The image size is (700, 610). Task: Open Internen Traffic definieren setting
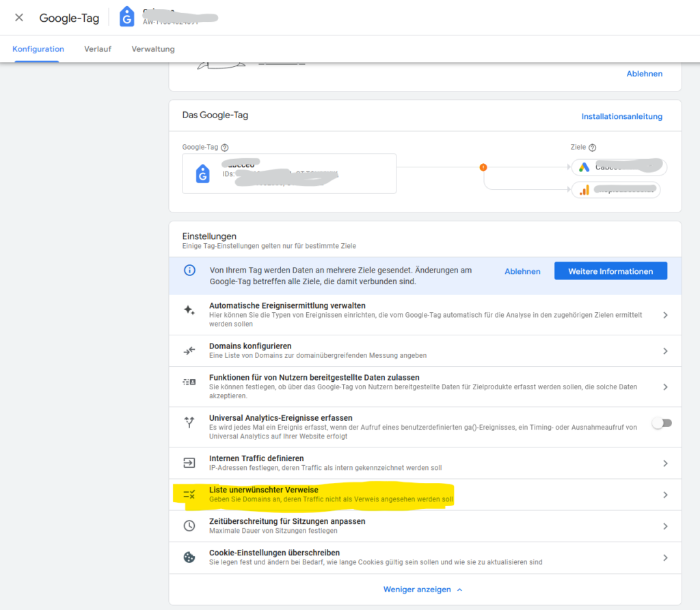425,463
